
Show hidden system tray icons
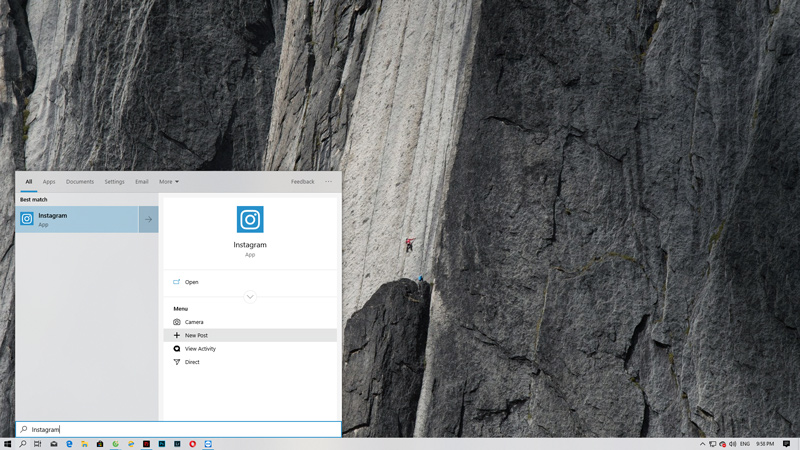tap(702, 443)
